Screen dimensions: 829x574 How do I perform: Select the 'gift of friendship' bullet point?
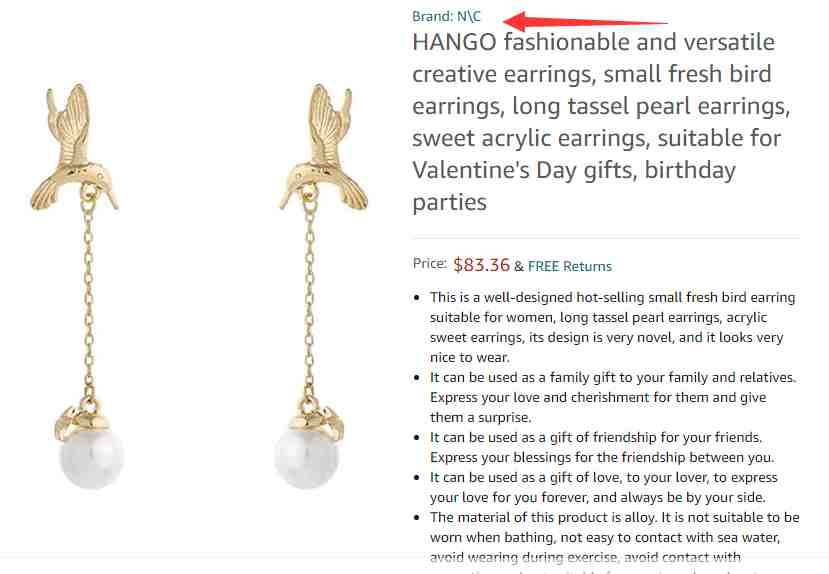coord(602,447)
